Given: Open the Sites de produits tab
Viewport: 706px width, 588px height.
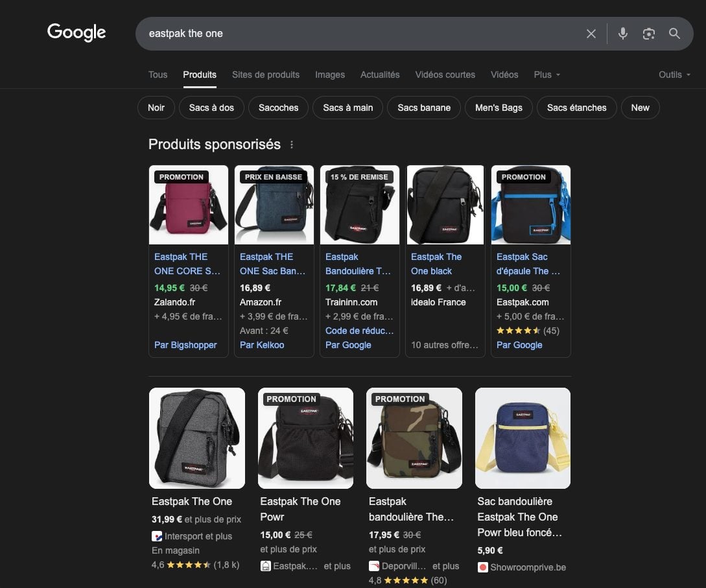Looking at the screenshot, I should click(x=266, y=75).
